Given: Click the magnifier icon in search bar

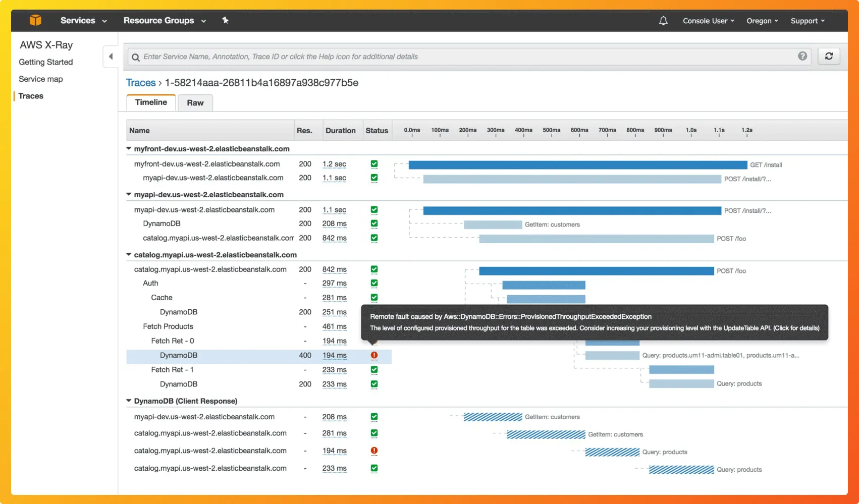Looking at the screenshot, I should click(x=136, y=57).
